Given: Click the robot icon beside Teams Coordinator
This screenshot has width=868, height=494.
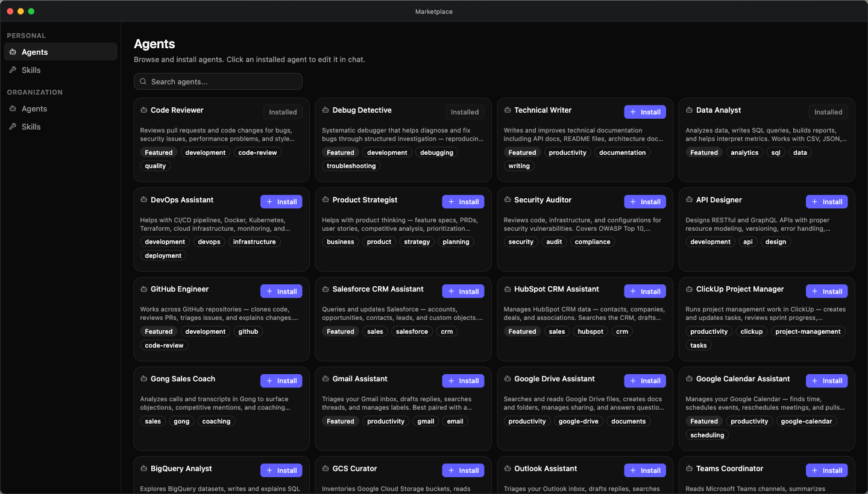Looking at the screenshot, I should (689, 469).
